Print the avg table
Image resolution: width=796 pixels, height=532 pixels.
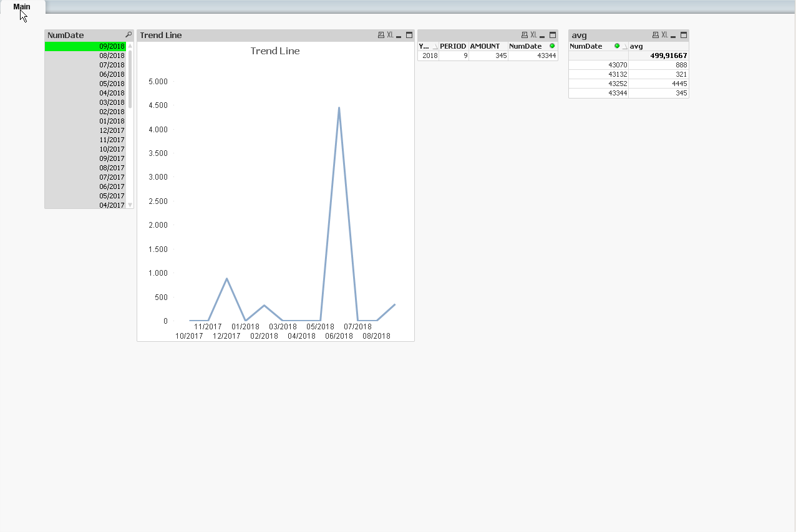[656, 35]
